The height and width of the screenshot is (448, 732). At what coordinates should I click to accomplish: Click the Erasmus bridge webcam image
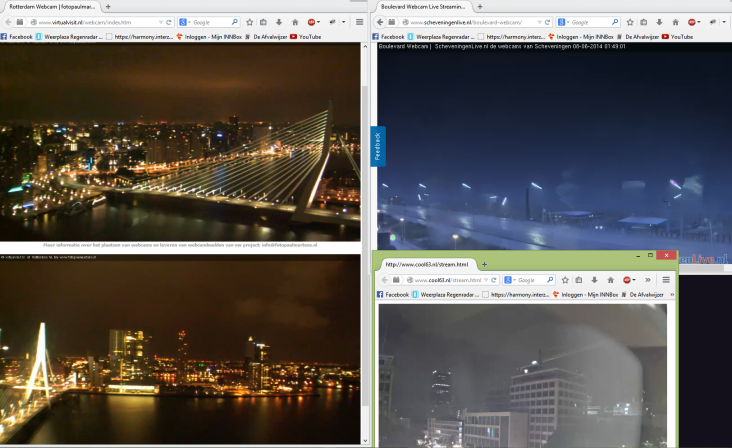point(180,142)
